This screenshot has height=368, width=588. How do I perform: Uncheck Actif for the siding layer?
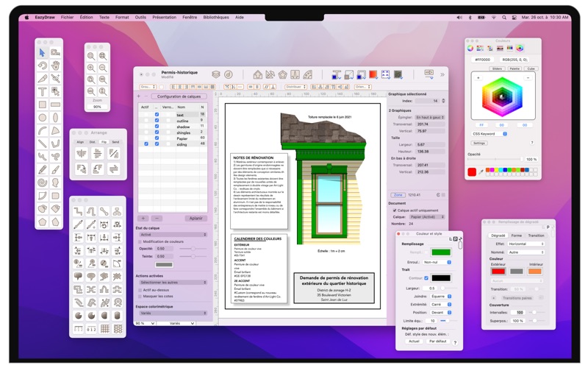click(146, 144)
